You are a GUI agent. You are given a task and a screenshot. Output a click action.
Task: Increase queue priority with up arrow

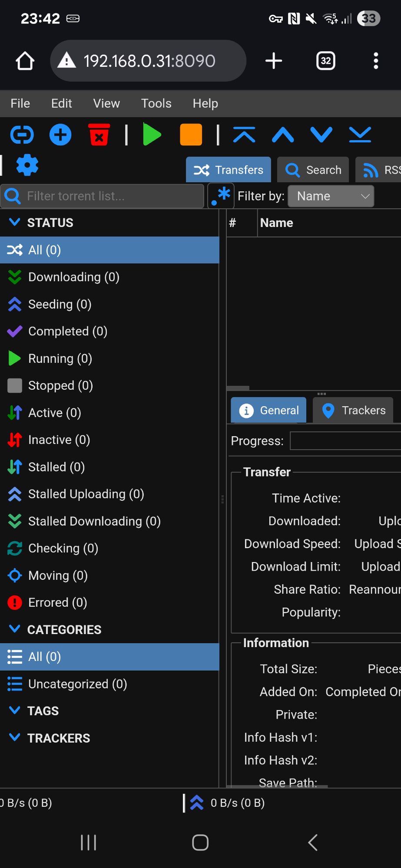(x=283, y=135)
